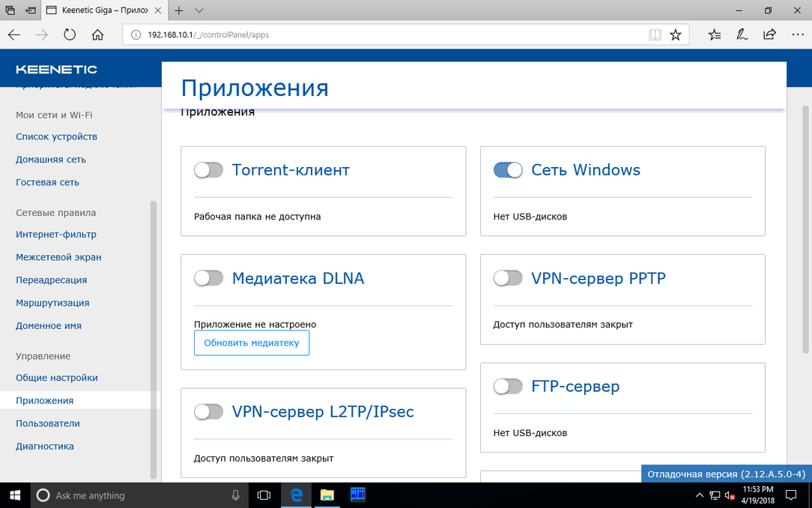
Task: Open Доменное имя in sidebar
Action: (49, 325)
